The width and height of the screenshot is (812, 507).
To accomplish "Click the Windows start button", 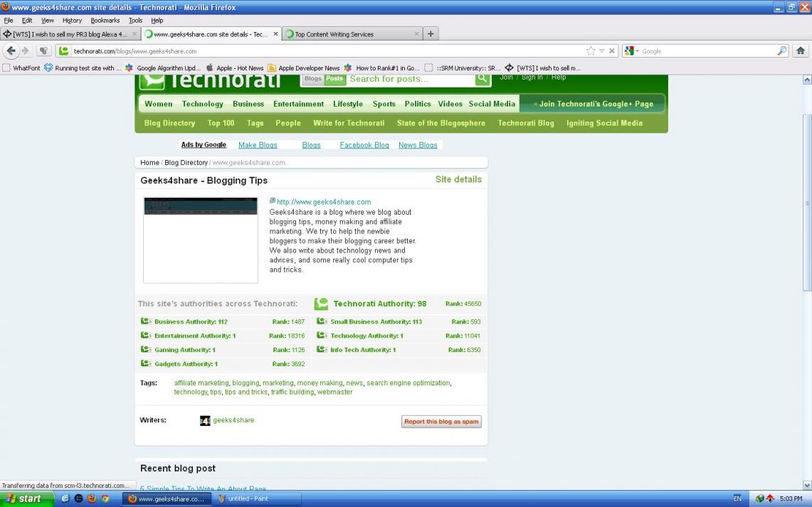I will 27,498.
